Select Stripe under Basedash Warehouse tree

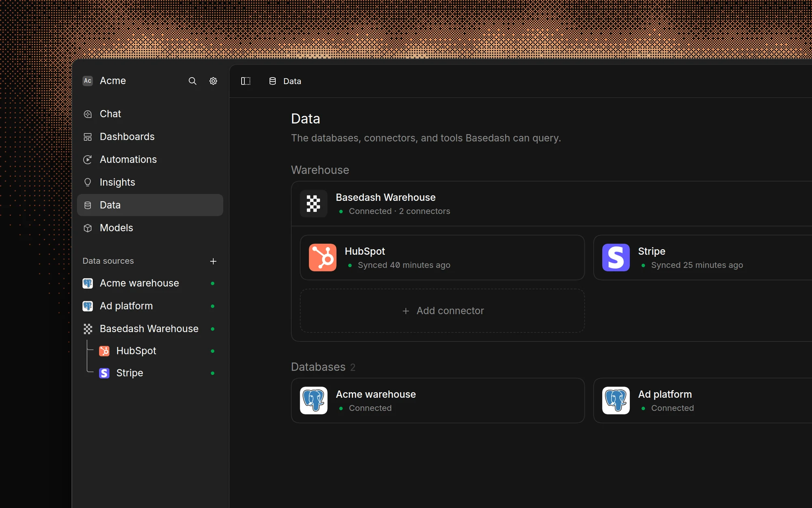[158, 373]
